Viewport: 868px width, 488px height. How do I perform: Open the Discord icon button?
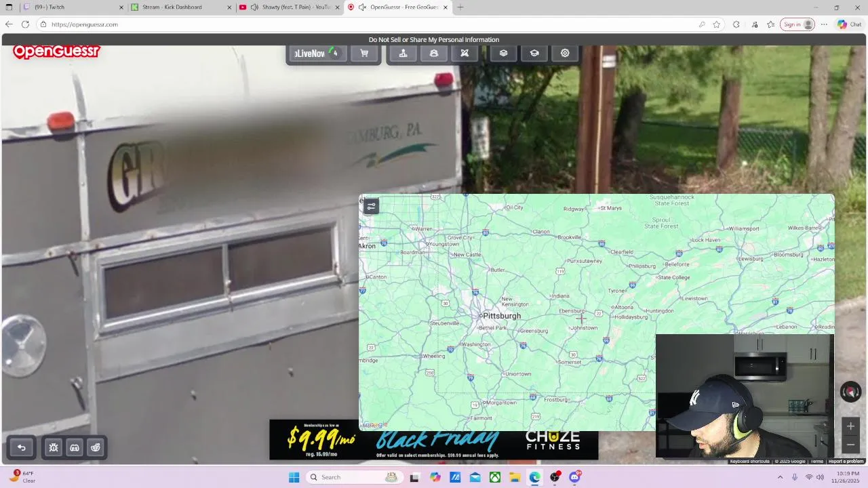pyautogui.click(x=75, y=447)
